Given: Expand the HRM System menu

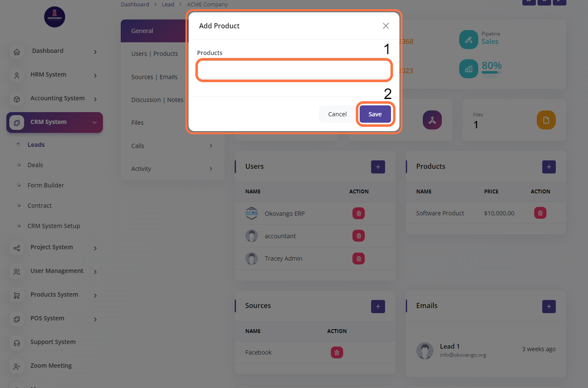Looking at the screenshot, I should tap(95, 75).
